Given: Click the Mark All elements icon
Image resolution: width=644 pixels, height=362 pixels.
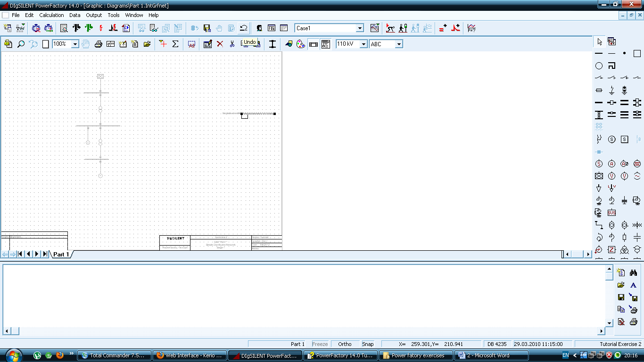Looking at the screenshot, I should click(x=191, y=44).
